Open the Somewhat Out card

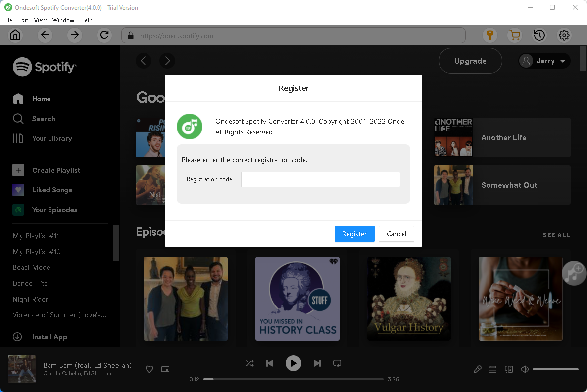click(x=502, y=185)
